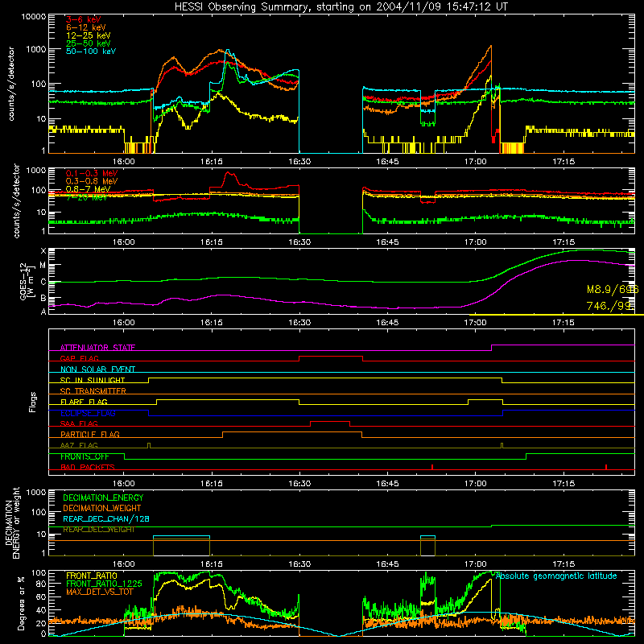Click the 0.3-0.8 MeV legend label

point(92,181)
